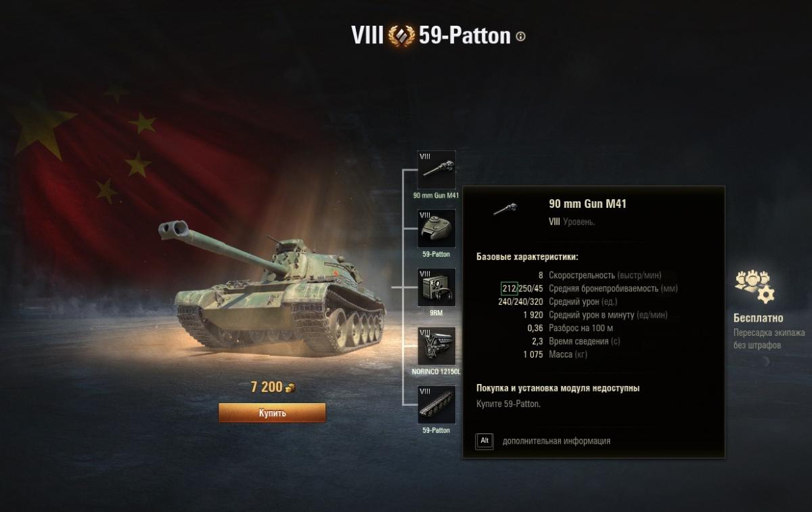Click the premium laurel emblem in the title
This screenshot has width=812, height=512.
pyautogui.click(x=401, y=35)
